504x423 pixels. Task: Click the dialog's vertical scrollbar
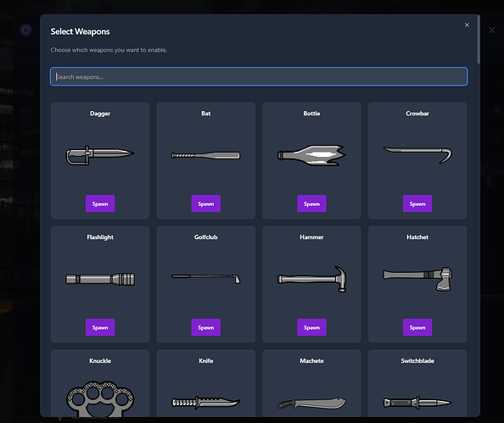pos(479,39)
